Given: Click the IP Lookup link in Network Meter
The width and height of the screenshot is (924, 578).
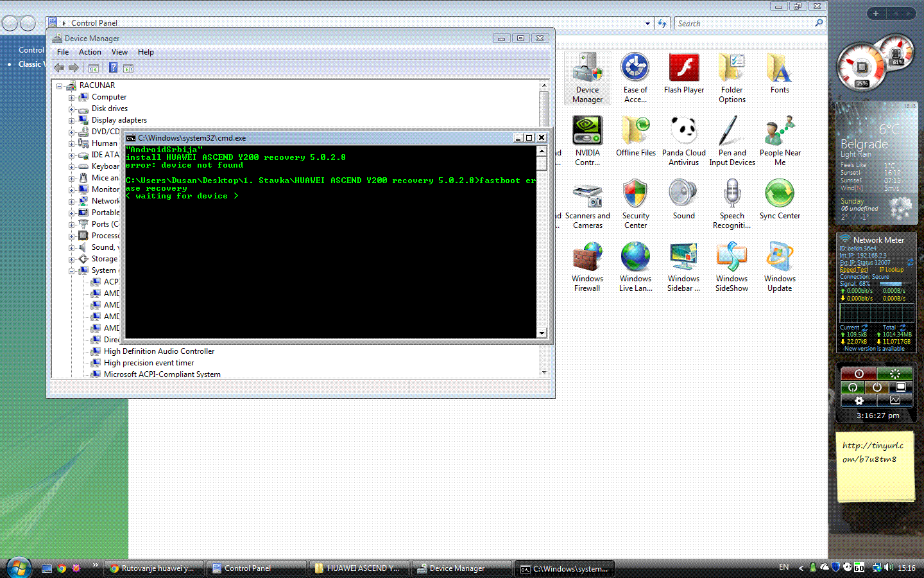Looking at the screenshot, I should 891,270.
